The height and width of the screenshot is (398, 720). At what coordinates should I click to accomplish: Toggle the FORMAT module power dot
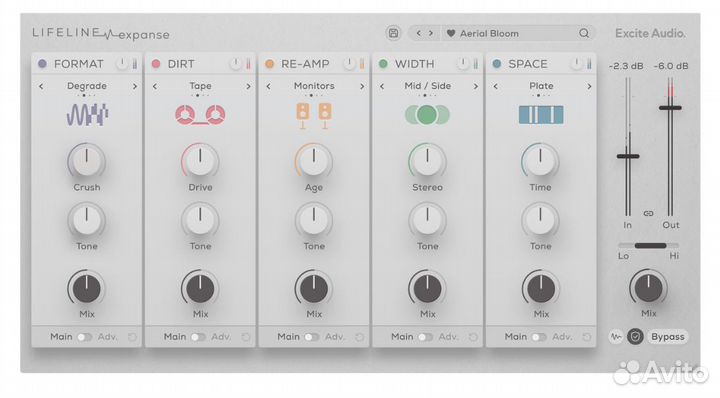coord(42,64)
